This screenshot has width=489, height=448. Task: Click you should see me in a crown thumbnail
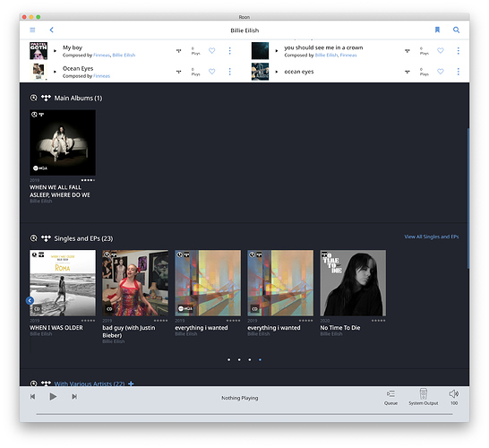coord(260,50)
